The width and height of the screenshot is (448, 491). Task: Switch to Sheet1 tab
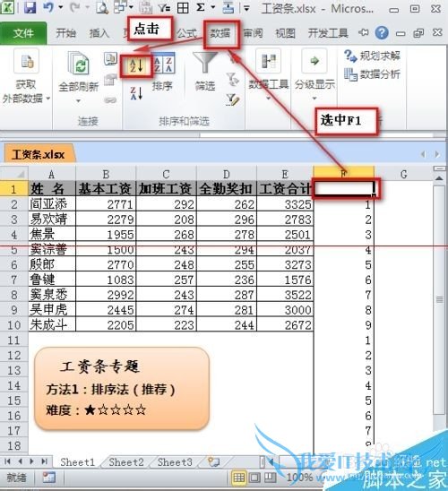(77, 461)
